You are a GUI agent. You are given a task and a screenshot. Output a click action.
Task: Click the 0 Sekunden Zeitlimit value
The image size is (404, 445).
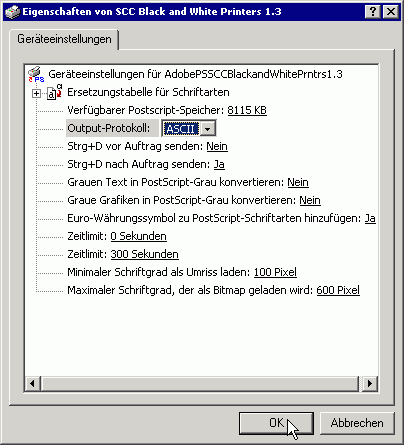[x=138, y=236]
